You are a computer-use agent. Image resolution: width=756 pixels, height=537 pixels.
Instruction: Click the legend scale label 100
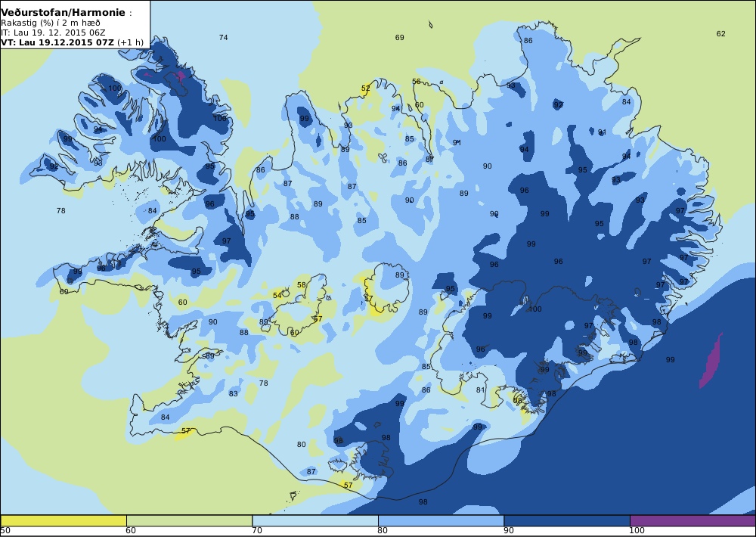point(637,531)
